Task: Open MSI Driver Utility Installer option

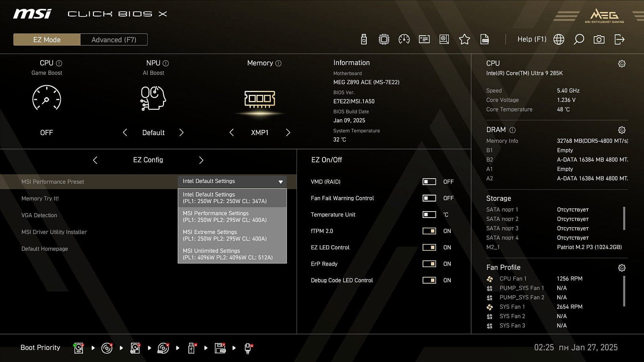Action: (54, 232)
